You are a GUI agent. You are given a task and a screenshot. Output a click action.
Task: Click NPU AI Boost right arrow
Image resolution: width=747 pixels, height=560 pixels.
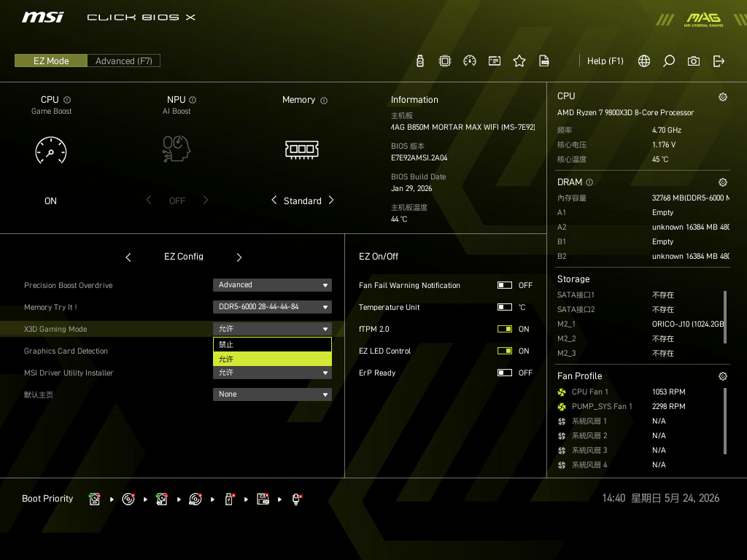[x=205, y=200]
